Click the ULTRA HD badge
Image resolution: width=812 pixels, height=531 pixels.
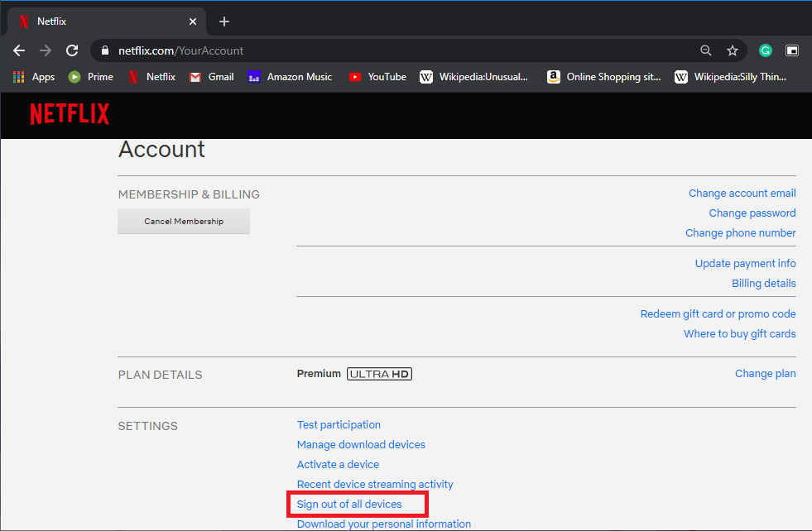click(380, 374)
